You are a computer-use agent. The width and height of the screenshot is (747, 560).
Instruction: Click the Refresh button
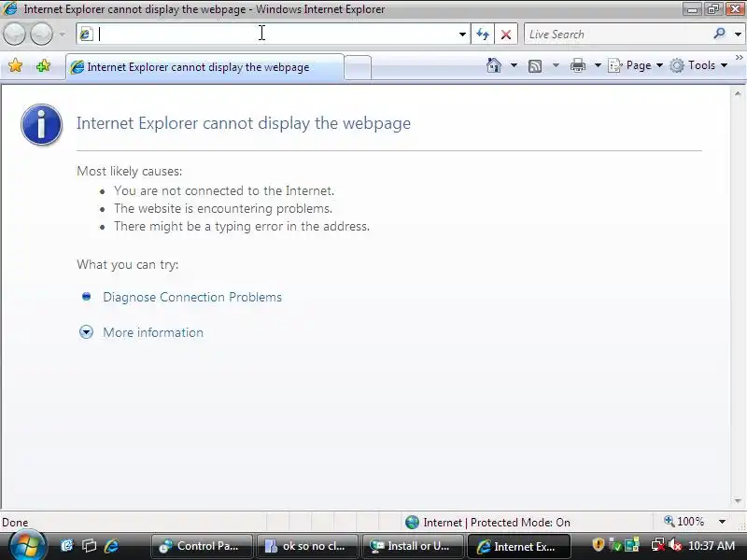[x=483, y=35]
